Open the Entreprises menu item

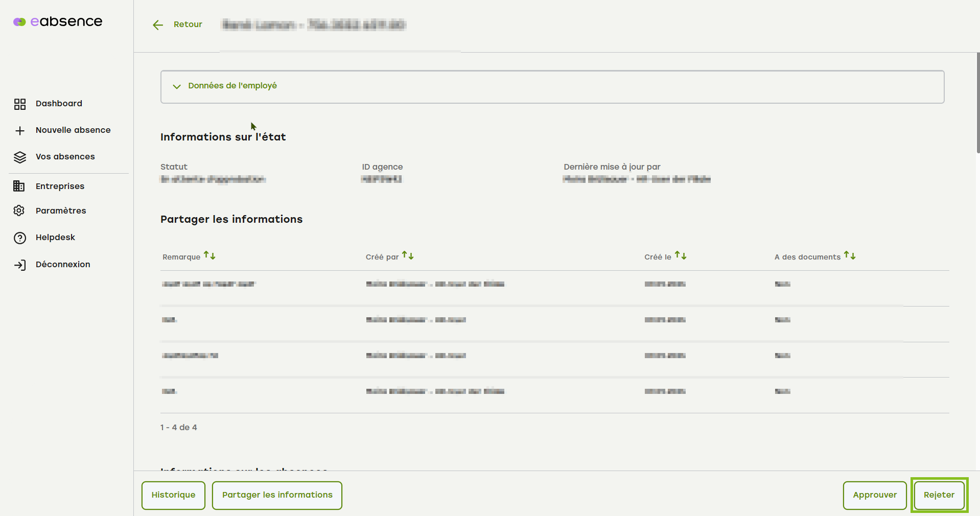60,186
